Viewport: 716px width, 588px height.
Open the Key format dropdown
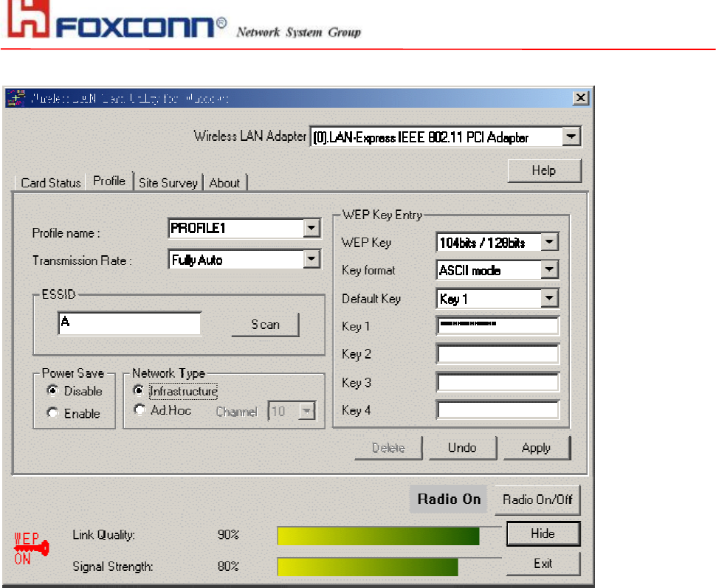549,270
